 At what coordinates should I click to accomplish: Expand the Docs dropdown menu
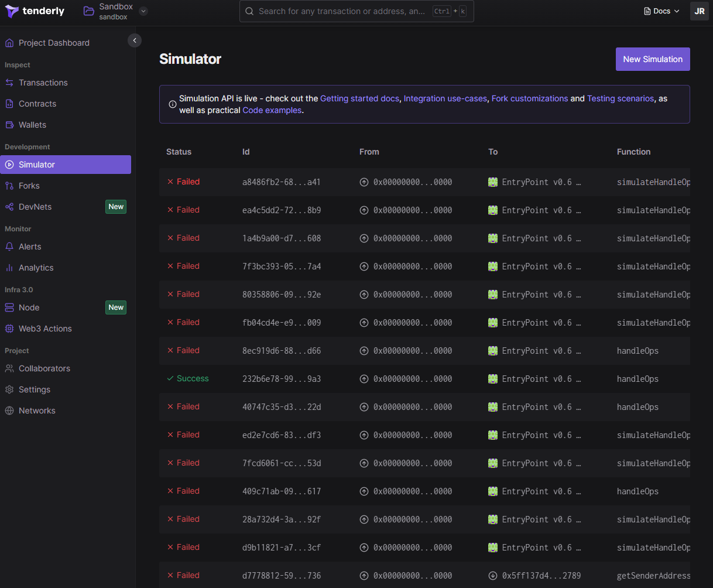point(661,11)
